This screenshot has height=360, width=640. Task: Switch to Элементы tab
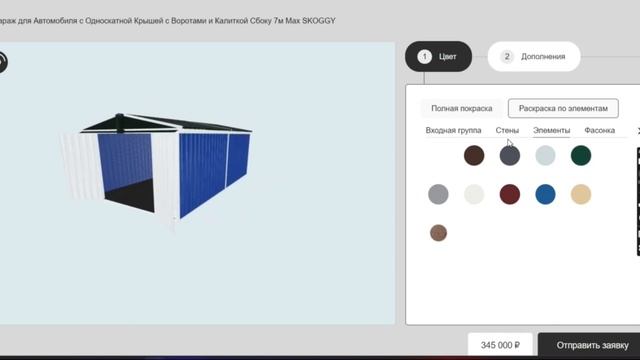[551, 131]
